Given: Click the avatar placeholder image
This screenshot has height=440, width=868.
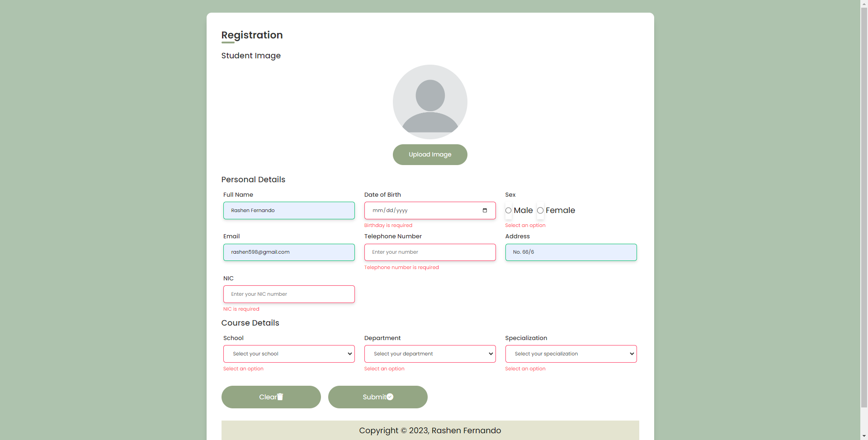Looking at the screenshot, I should pyautogui.click(x=430, y=102).
